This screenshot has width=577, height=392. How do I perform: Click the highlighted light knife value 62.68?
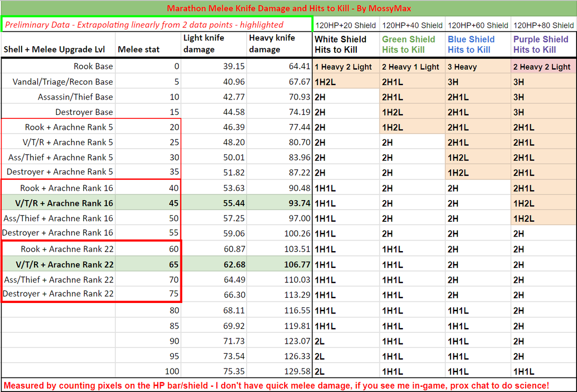tap(214, 265)
